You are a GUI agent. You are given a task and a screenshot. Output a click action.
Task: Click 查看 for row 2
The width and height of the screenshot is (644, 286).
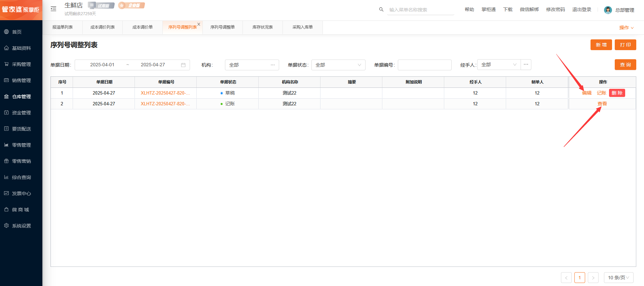click(x=602, y=104)
